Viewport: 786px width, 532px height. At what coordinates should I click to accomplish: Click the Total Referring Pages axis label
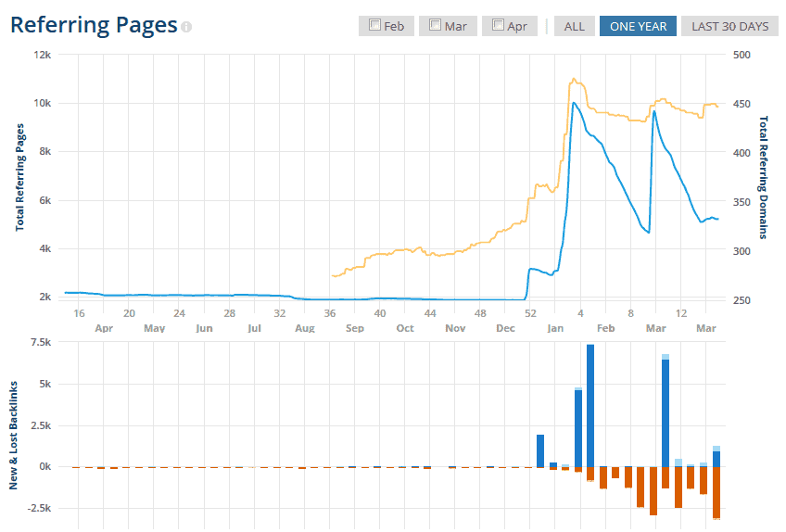[x=20, y=176]
